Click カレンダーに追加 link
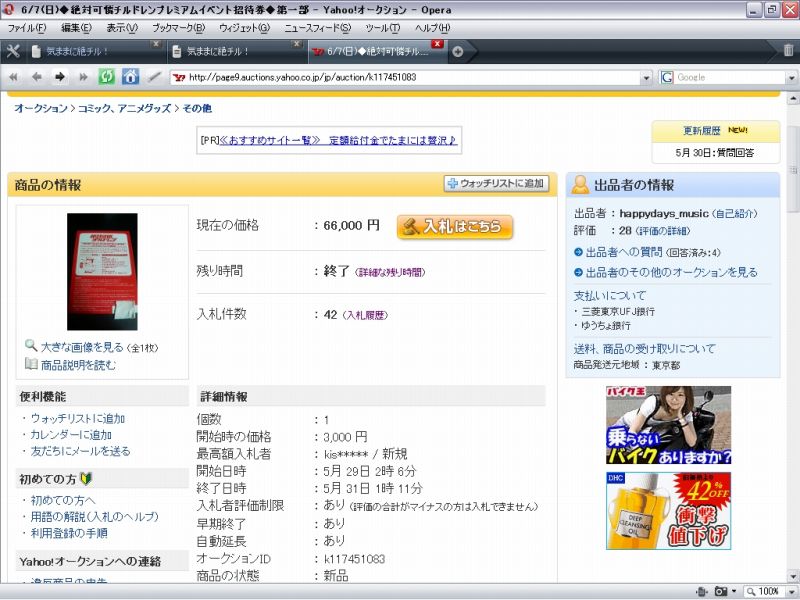This screenshot has width=800, height=600. (71, 435)
